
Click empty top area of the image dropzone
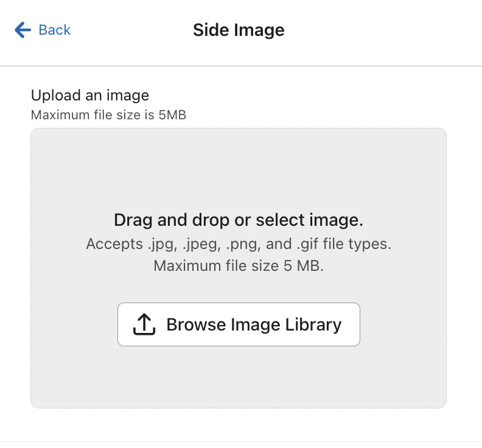[x=239, y=164]
